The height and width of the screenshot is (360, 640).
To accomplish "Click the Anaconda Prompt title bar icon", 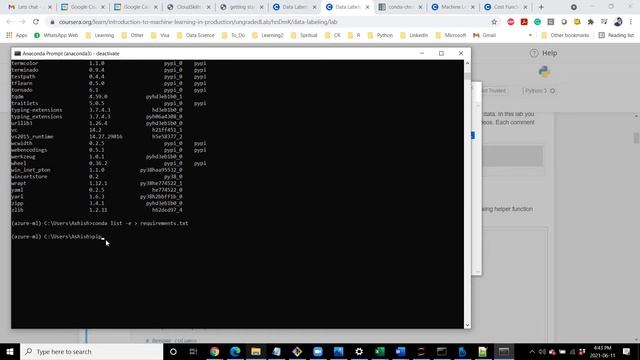I will point(17,53).
